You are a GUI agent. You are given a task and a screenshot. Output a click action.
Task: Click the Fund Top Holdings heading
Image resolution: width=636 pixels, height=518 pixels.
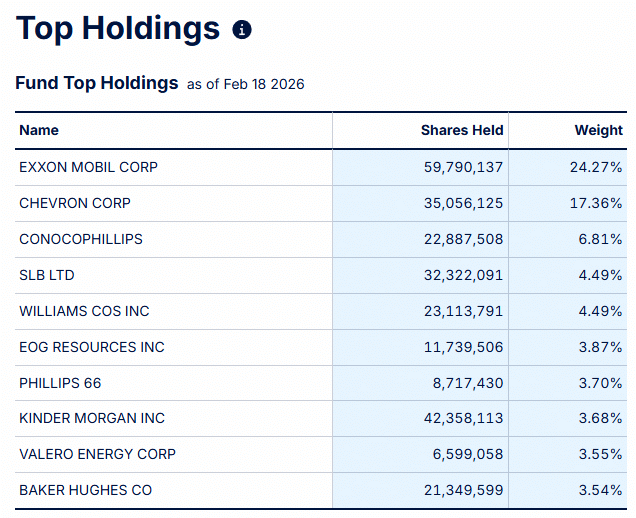click(x=96, y=83)
